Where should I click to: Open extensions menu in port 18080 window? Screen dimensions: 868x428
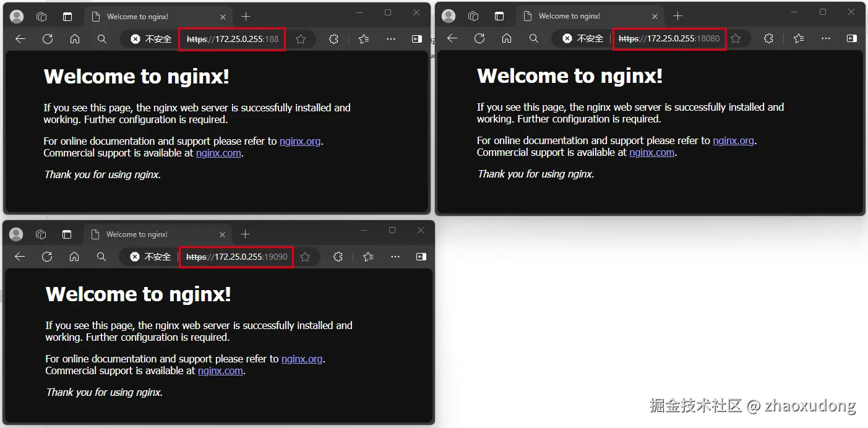tap(768, 38)
